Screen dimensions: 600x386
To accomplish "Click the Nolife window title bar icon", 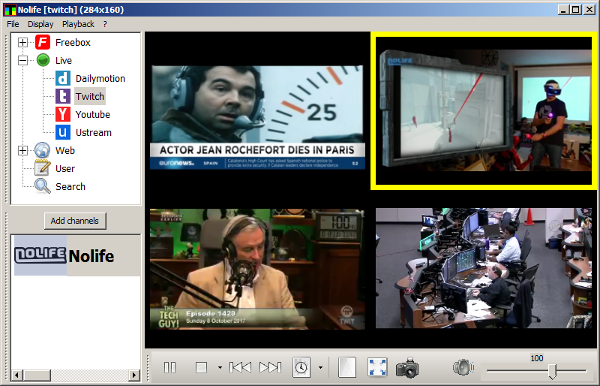I will pyautogui.click(x=10, y=10).
